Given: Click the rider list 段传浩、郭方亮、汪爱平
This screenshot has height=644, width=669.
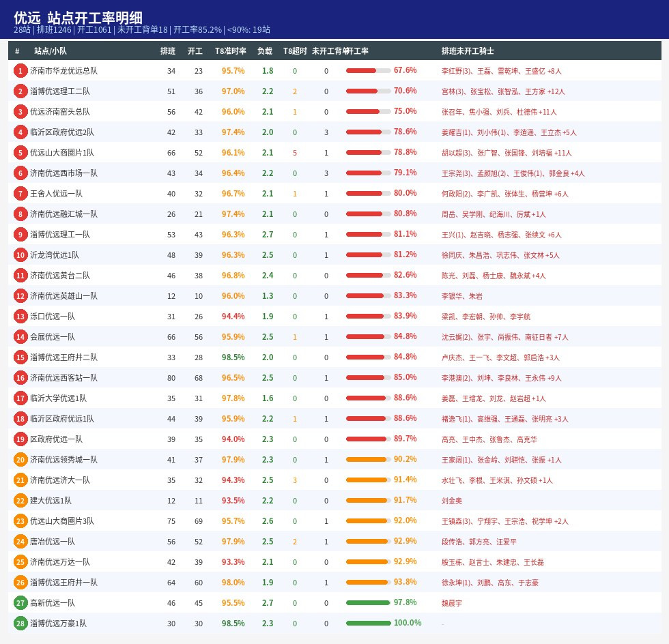Looking at the screenshot, I should coord(479,542).
